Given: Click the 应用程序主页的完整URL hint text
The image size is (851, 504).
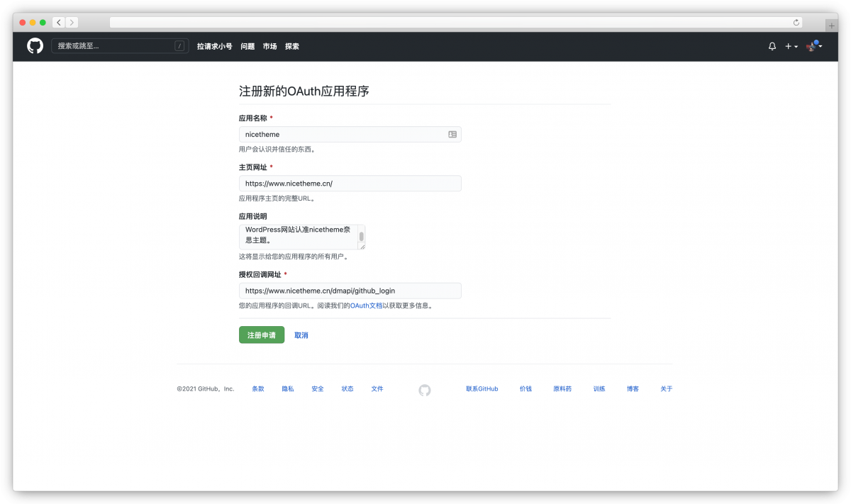Looking at the screenshot, I should click(x=277, y=198).
